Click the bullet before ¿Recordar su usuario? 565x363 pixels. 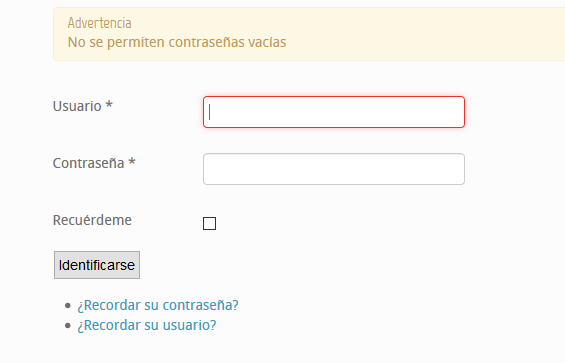tap(68, 326)
